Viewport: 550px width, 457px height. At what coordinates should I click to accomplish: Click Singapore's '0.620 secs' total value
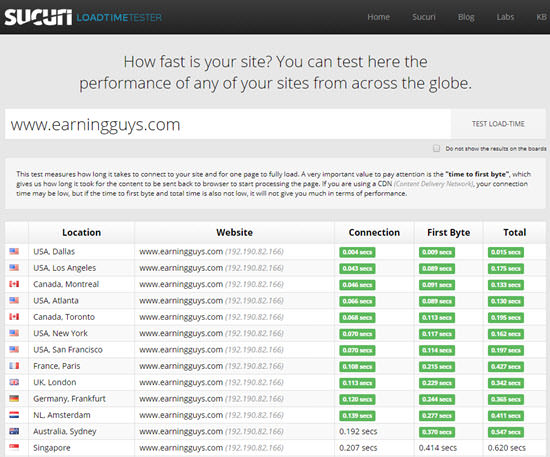(x=507, y=448)
